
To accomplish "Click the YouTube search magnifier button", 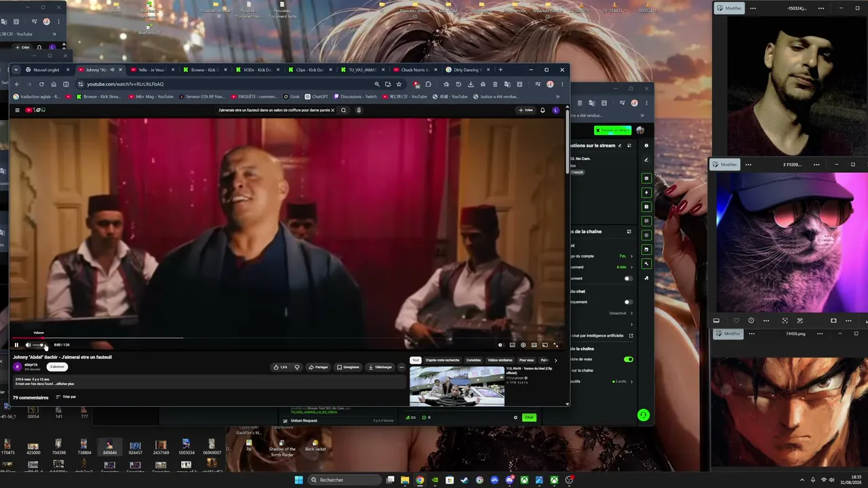I will (x=344, y=110).
